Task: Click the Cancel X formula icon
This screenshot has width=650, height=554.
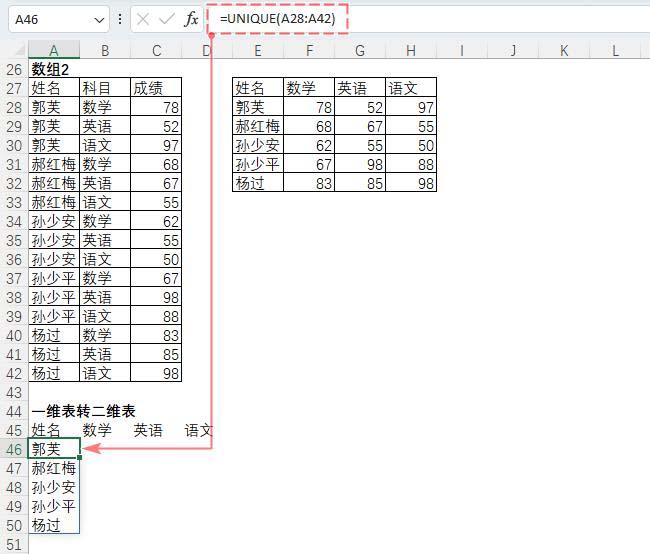Action: (x=143, y=19)
